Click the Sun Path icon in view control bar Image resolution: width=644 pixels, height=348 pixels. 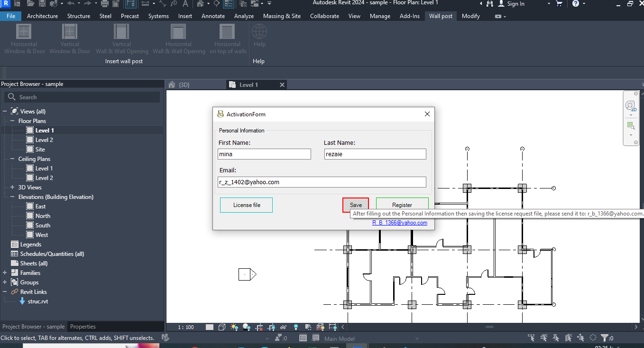tap(234, 327)
